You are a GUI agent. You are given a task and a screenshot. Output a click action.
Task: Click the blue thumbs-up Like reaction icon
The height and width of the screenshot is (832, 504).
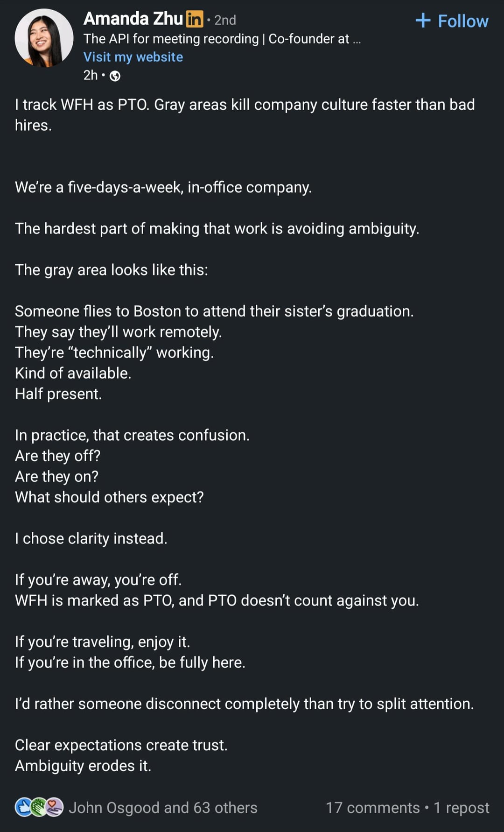tap(23, 807)
